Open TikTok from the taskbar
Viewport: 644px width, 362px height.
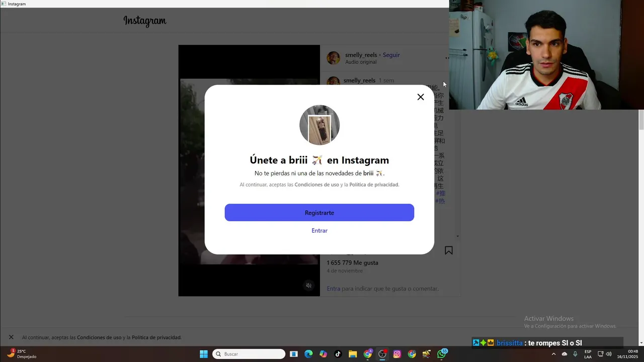(x=338, y=354)
